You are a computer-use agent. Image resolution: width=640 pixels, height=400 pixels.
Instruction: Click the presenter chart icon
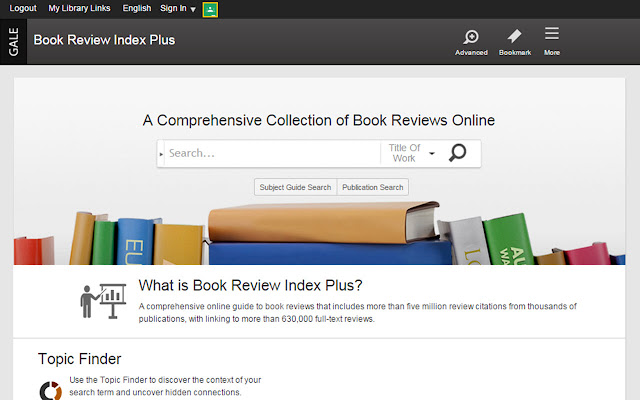tap(103, 301)
